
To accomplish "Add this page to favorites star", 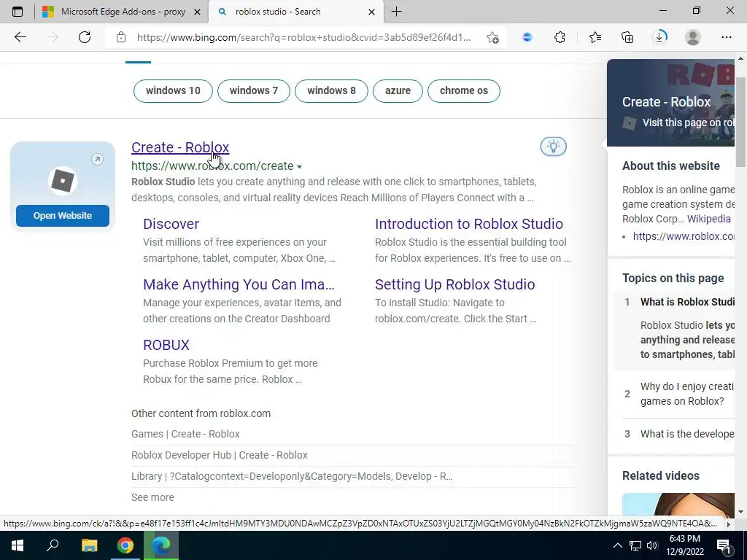I will [492, 37].
